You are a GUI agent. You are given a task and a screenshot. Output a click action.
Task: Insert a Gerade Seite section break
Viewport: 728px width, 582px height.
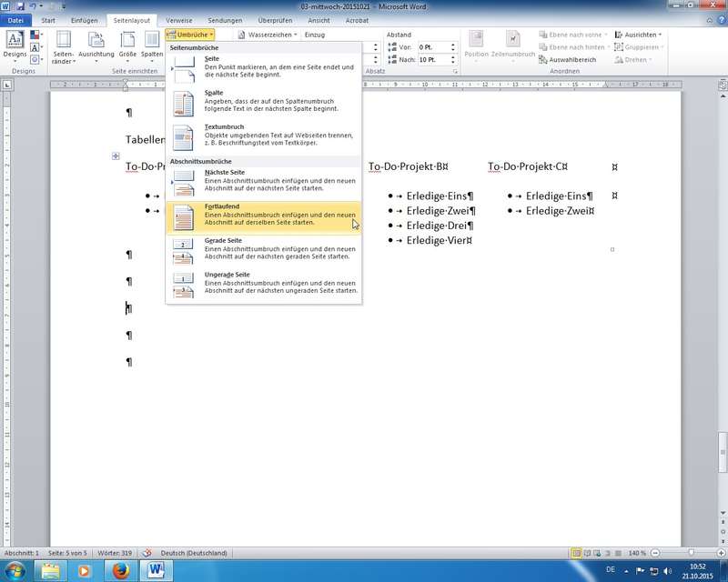[263, 252]
